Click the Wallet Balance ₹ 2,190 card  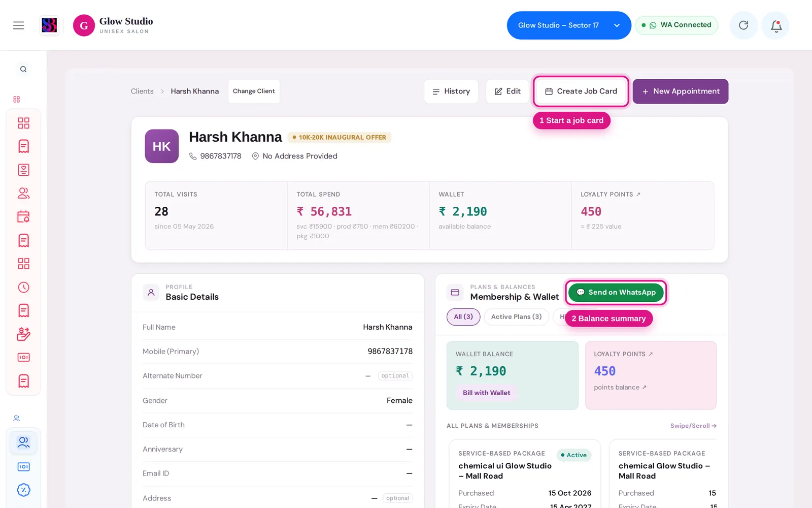513,375
